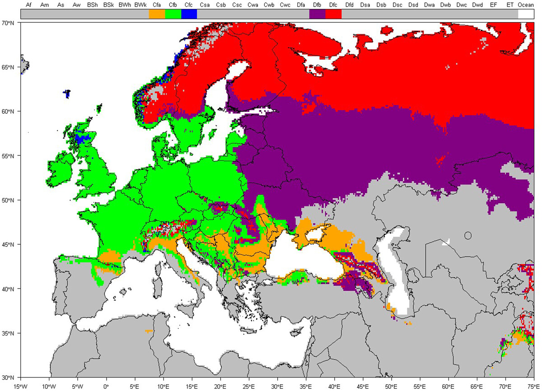Select the 'Dsb' legend label
The height and width of the screenshot is (392, 542).
(x=382, y=5)
